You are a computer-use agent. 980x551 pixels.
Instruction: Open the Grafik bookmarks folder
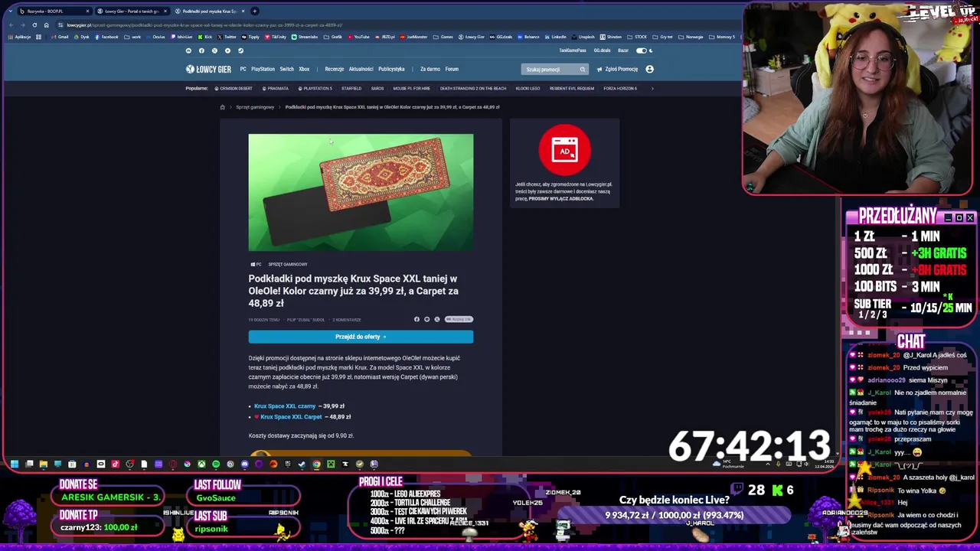coord(332,37)
